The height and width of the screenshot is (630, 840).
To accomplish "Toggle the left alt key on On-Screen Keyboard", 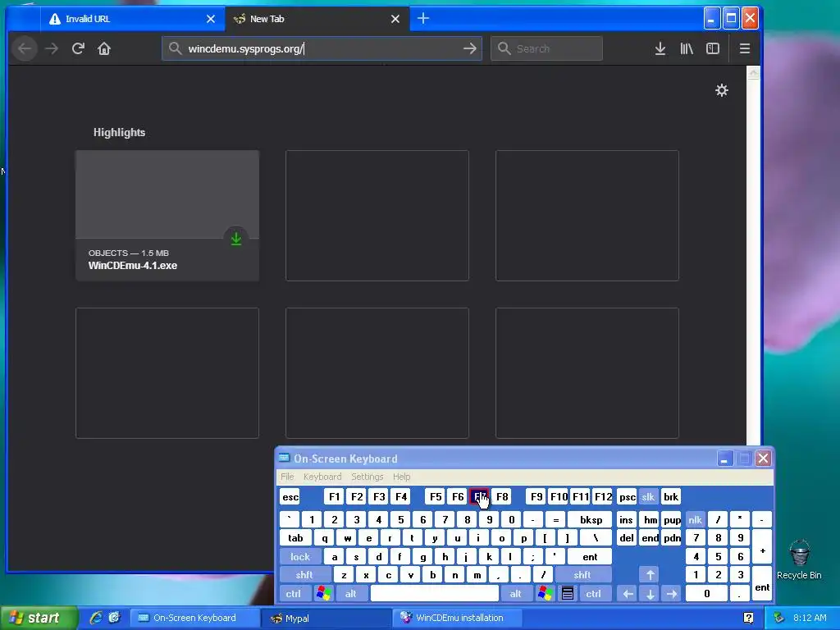I will (350, 594).
